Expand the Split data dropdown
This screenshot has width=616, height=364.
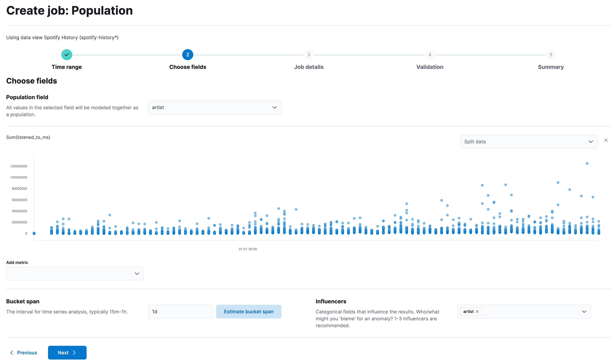coord(528,142)
